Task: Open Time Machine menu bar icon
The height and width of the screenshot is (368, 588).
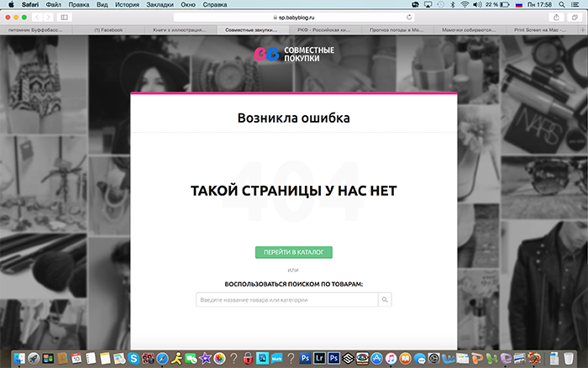Action: 441,4
